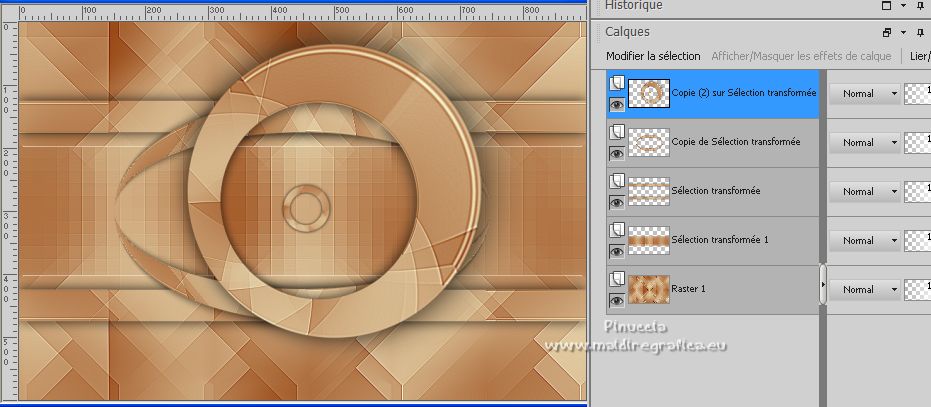
Task: Hide the Copie de Sélection transformée layer
Action: tap(617, 154)
